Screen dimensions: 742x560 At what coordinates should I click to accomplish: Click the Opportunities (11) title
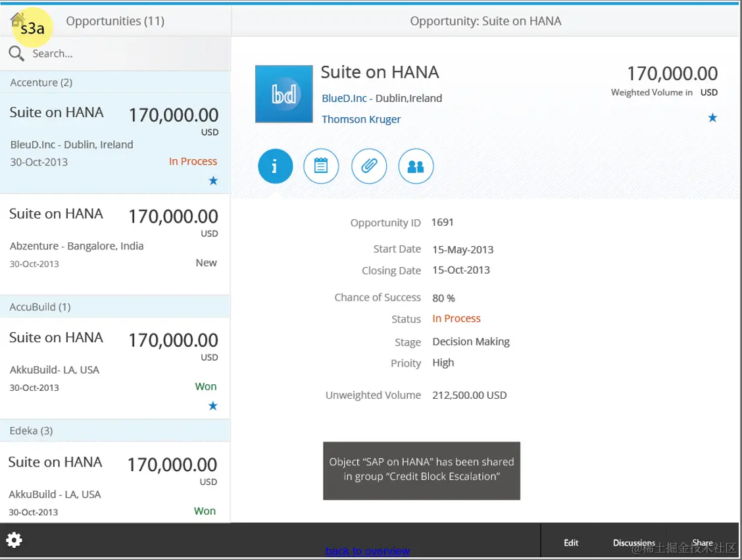pyautogui.click(x=115, y=21)
